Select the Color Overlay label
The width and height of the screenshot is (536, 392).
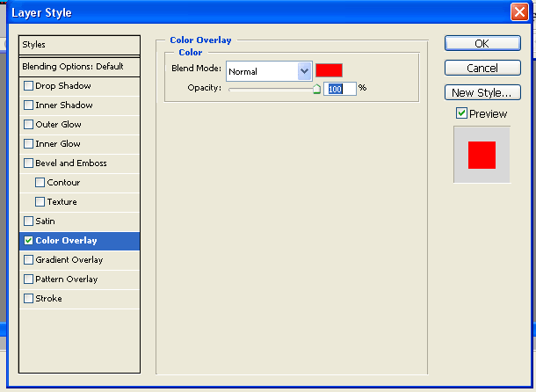pos(66,241)
